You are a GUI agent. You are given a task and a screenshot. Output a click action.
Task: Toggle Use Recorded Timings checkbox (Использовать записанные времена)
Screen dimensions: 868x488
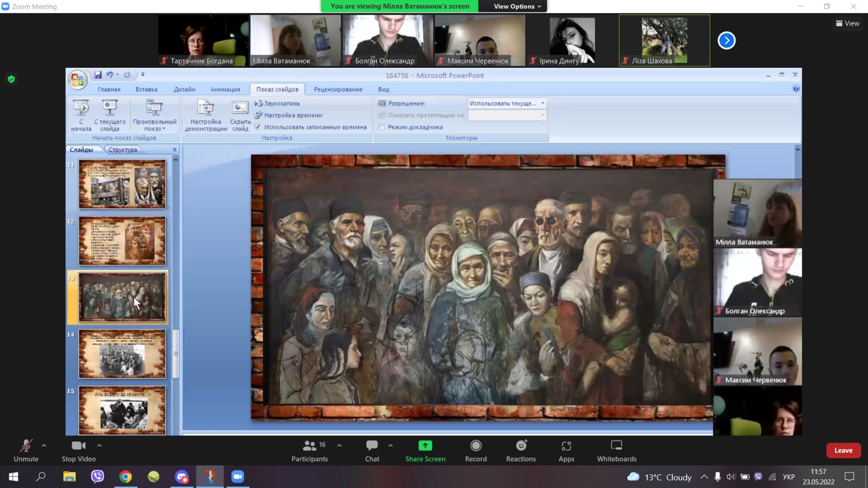(x=258, y=127)
